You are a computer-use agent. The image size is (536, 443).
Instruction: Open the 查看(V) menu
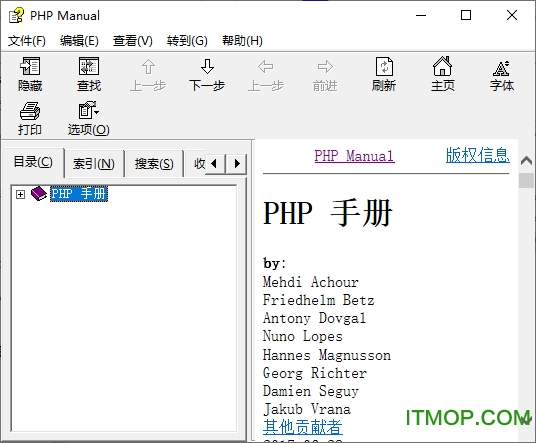133,41
